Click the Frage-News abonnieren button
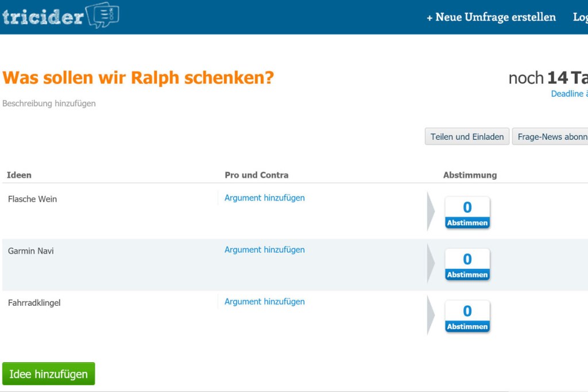This screenshot has height=392, width=588. 550,137
